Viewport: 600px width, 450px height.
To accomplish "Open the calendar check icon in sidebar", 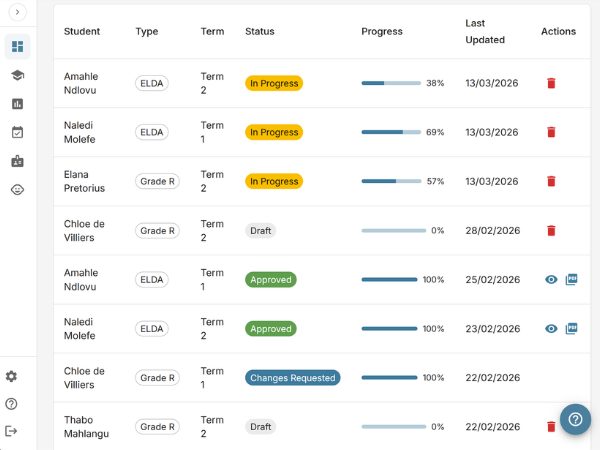I will (18, 132).
